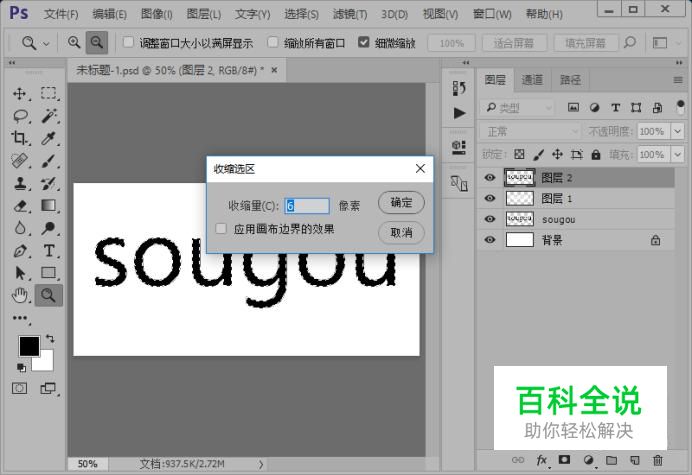
Task: Select the Type tool
Action: (x=49, y=251)
